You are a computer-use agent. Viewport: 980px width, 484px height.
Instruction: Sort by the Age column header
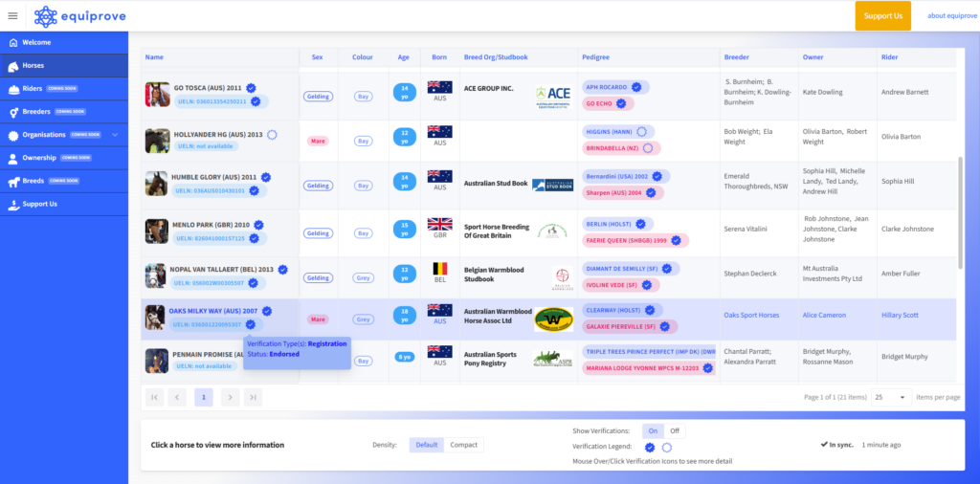404,56
